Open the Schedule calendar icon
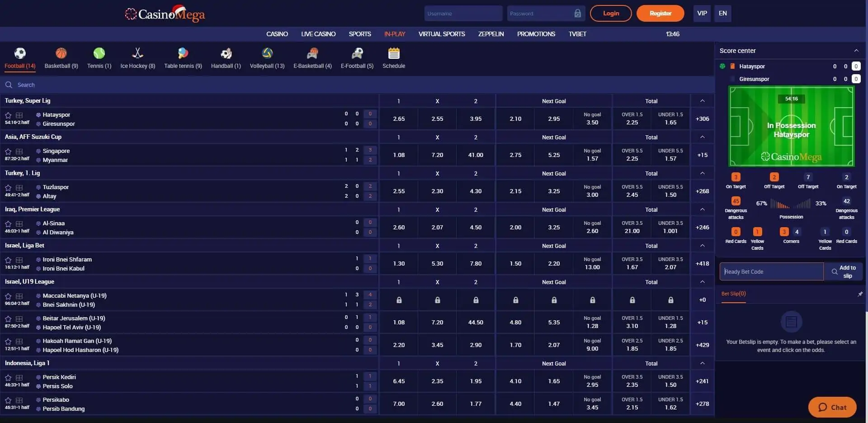The image size is (868, 423). [393, 53]
